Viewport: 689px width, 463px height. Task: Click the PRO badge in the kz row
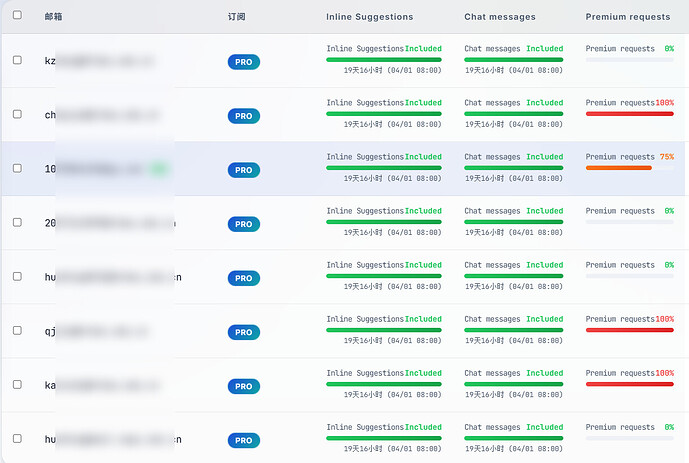(x=244, y=62)
